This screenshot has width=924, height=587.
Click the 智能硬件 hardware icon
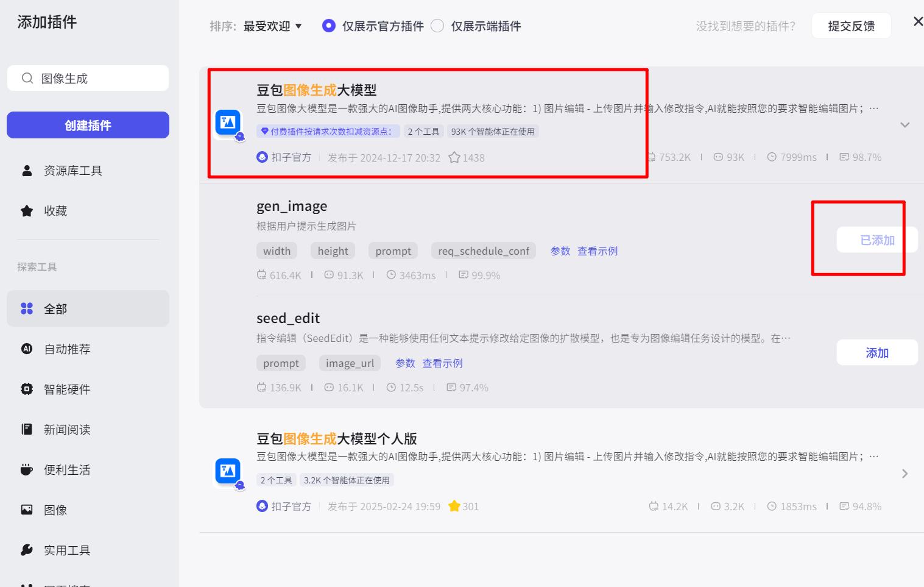pyautogui.click(x=27, y=389)
